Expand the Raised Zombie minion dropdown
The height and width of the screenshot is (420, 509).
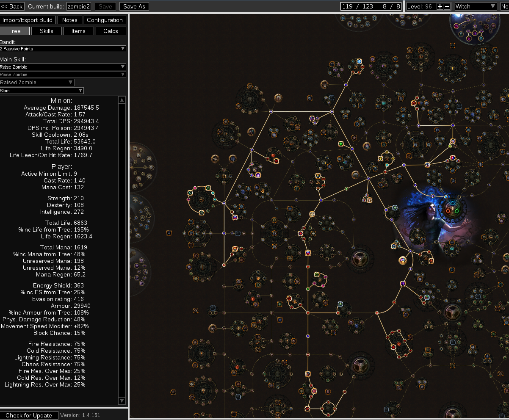point(37,83)
